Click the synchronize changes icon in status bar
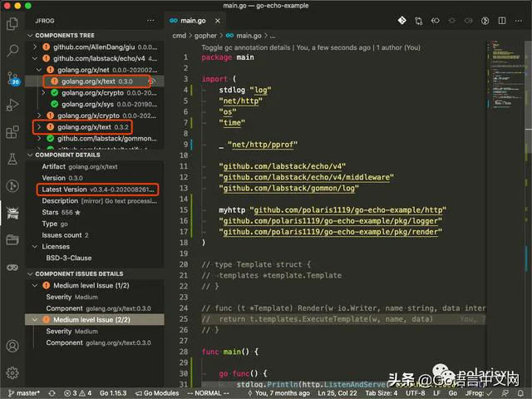The image size is (532, 399). tap(52, 393)
